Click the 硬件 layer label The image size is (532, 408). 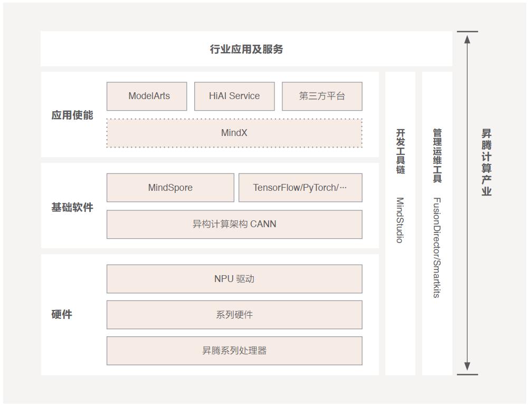(62, 315)
